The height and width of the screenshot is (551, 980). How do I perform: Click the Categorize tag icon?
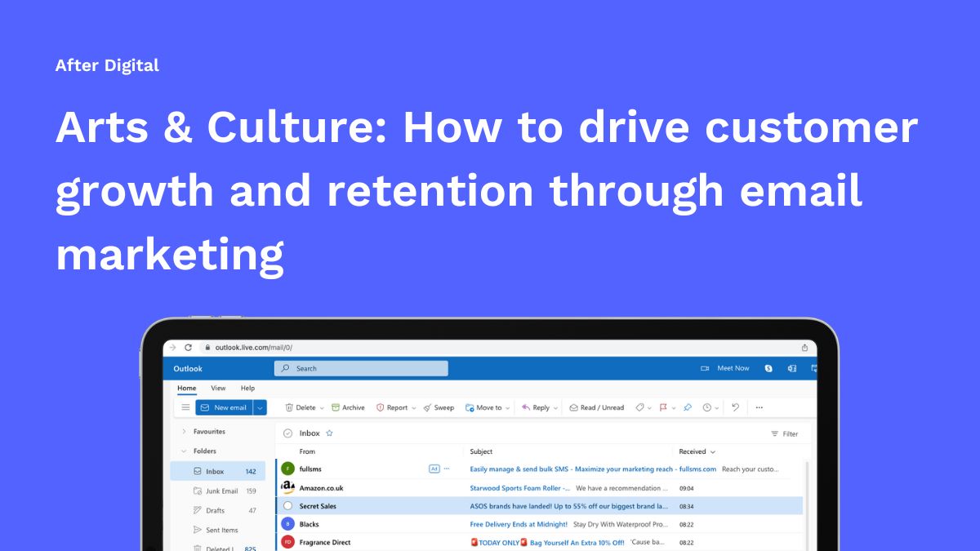point(639,407)
